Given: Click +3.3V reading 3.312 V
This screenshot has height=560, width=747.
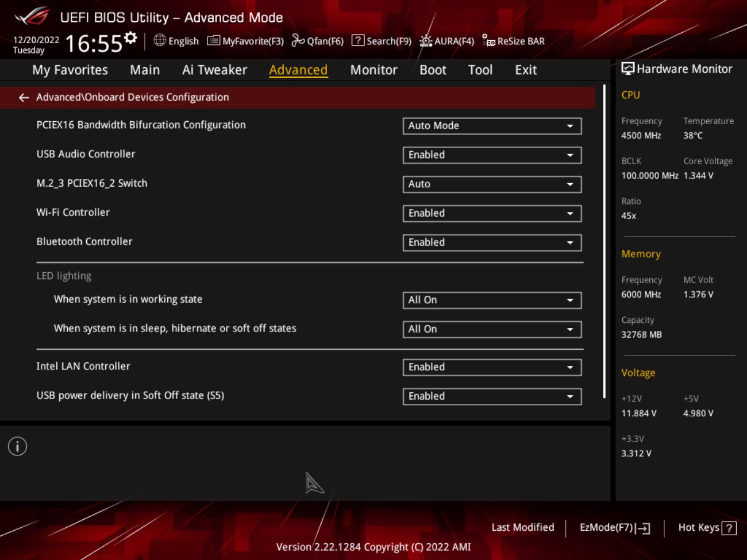Looking at the screenshot, I should pyautogui.click(x=636, y=454).
